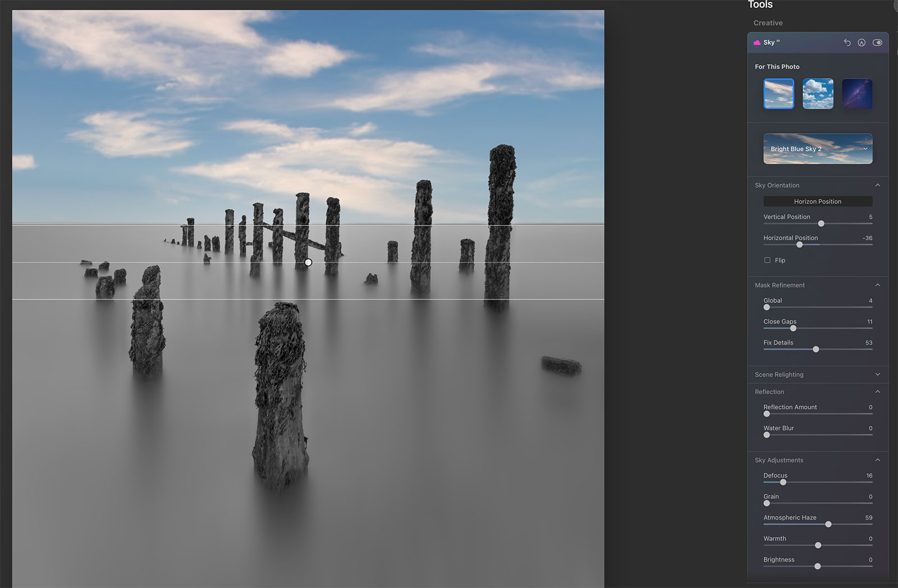Collapse the Mask Refinement section
Screen dimensions: 898x588
tap(878, 285)
